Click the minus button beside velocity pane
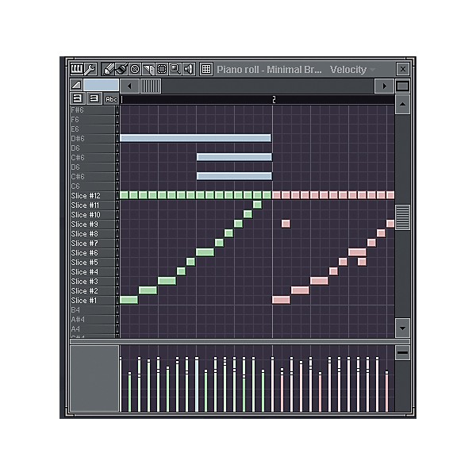This screenshot has width=476, height=476. (x=402, y=352)
